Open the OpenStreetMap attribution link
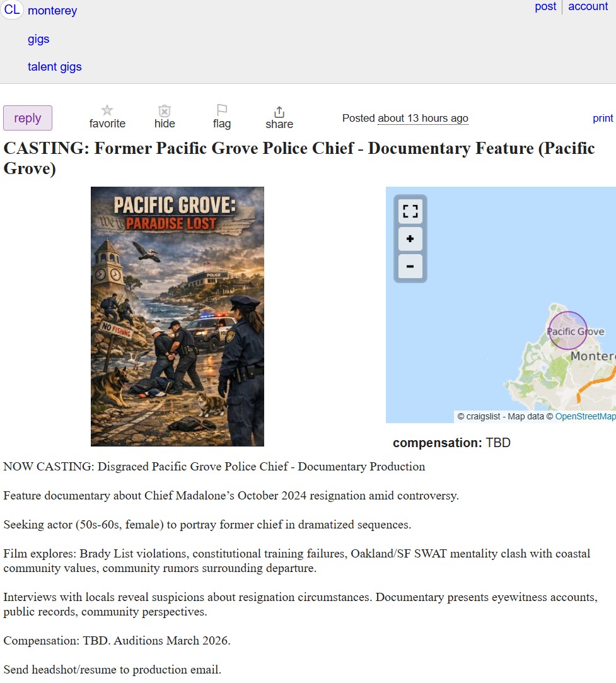Screen dimensions: 616x683 [x=585, y=416]
